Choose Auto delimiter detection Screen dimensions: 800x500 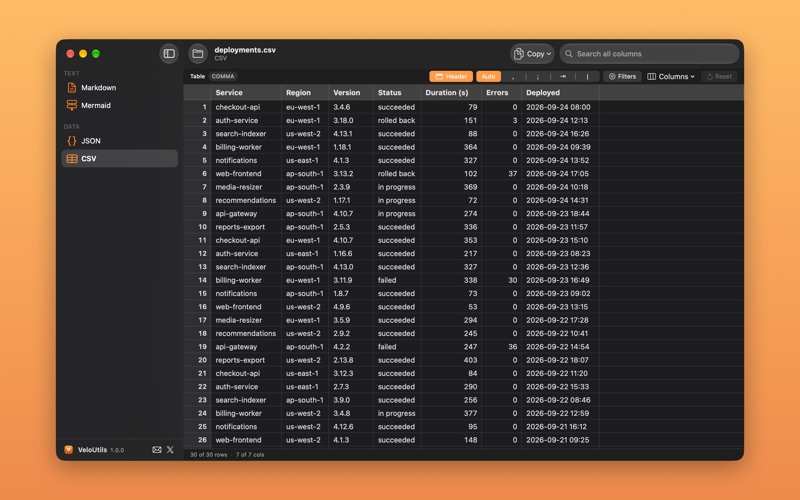(x=488, y=77)
